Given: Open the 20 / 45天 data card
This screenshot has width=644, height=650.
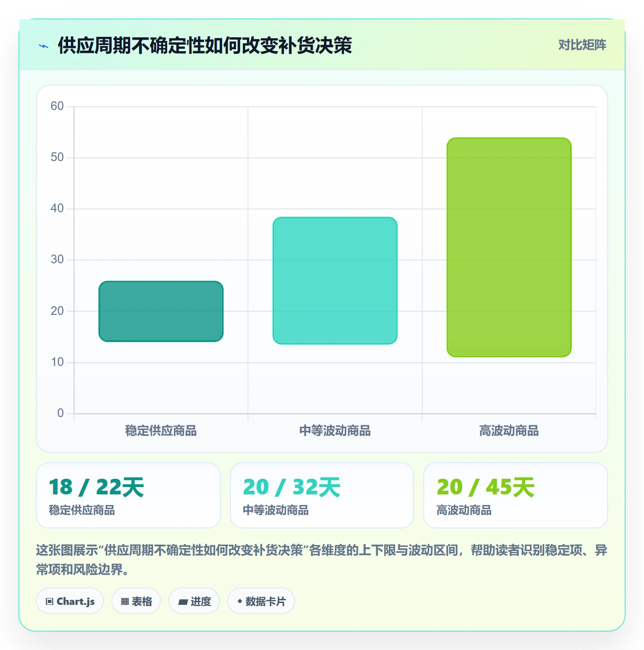Looking at the screenshot, I should click(516, 495).
